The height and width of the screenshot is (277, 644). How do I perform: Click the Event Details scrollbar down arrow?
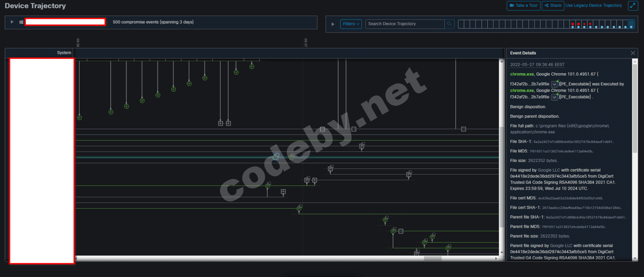(635, 259)
